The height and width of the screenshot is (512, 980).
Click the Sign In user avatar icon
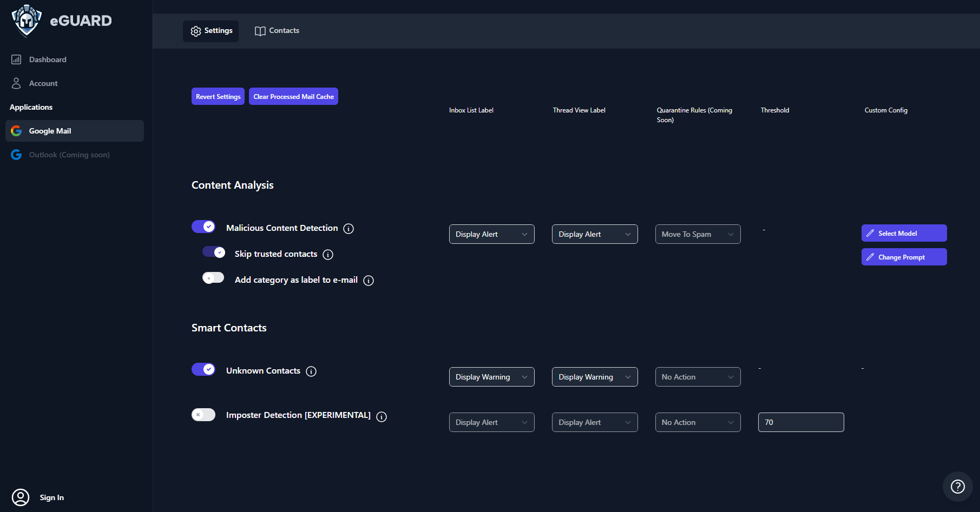(21, 497)
